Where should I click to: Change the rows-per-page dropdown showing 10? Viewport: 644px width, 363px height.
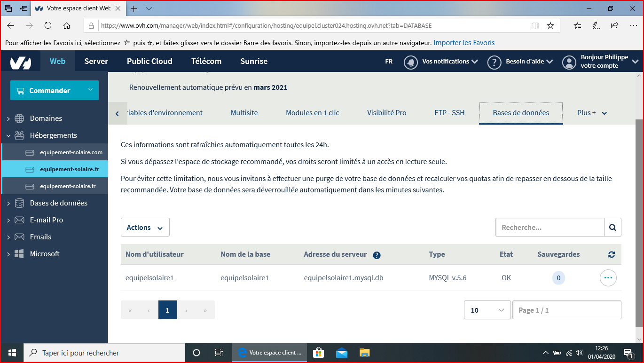tap(487, 310)
